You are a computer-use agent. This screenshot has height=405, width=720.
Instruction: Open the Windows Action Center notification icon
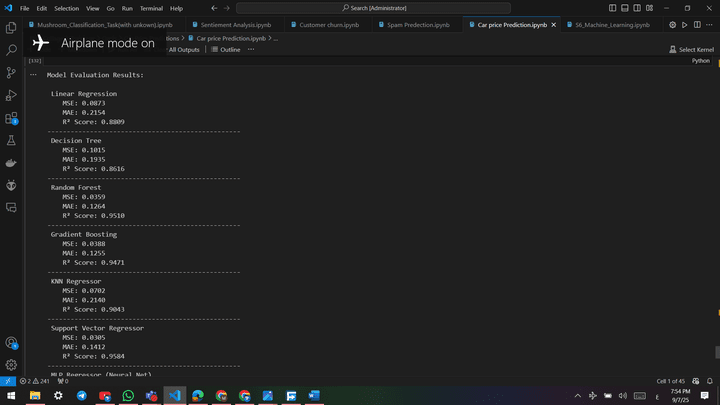[x=705, y=395]
